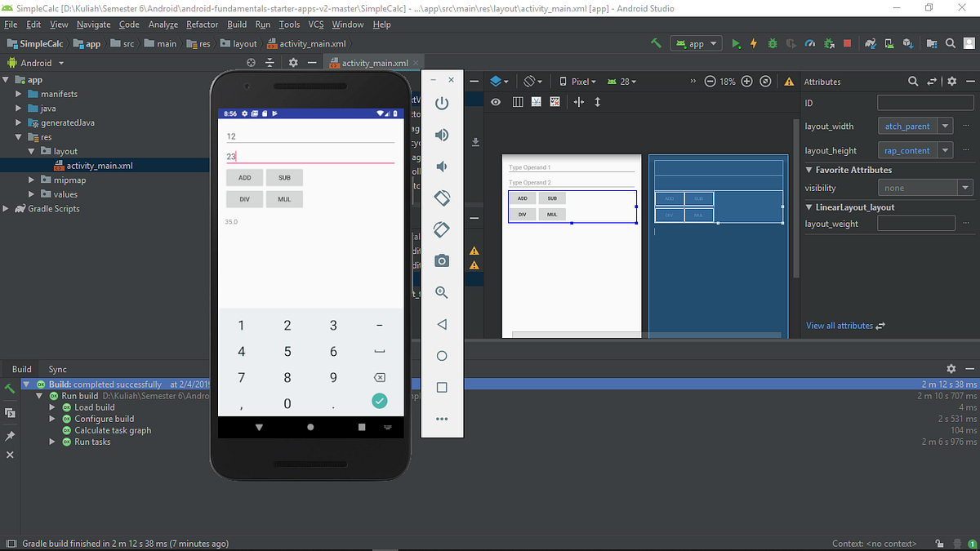Switch to the Sync tab

point(57,369)
